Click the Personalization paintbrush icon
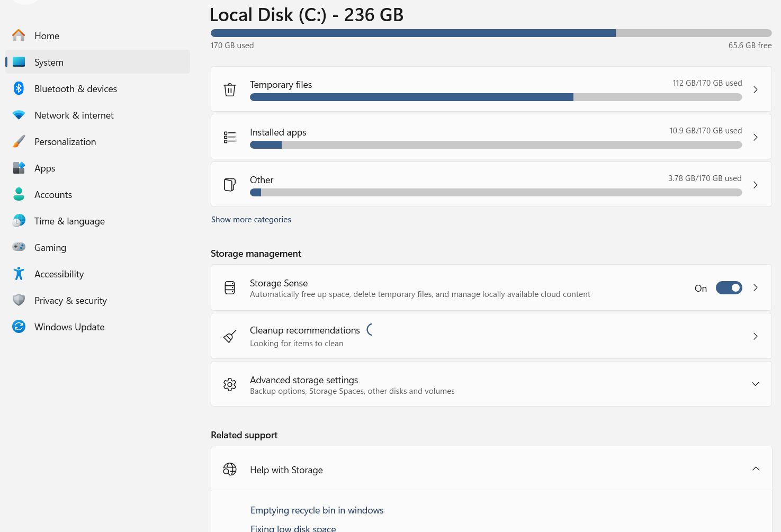The height and width of the screenshot is (532, 781). 19,141
